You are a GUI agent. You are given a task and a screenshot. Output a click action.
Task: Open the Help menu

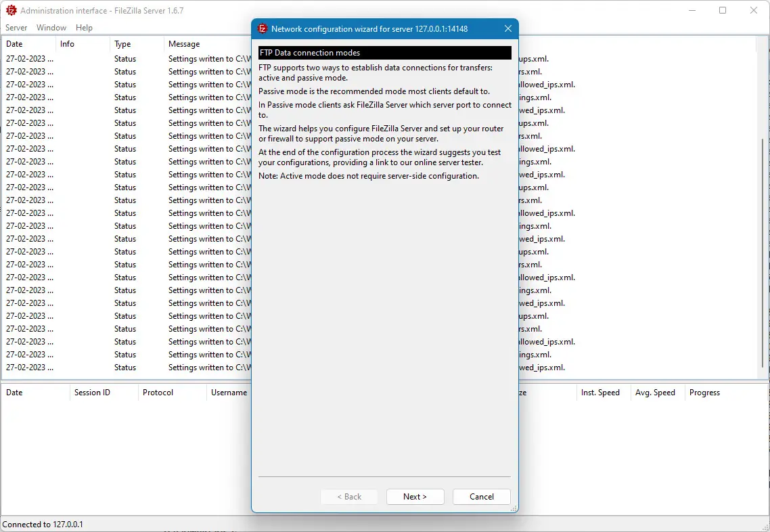pos(84,28)
